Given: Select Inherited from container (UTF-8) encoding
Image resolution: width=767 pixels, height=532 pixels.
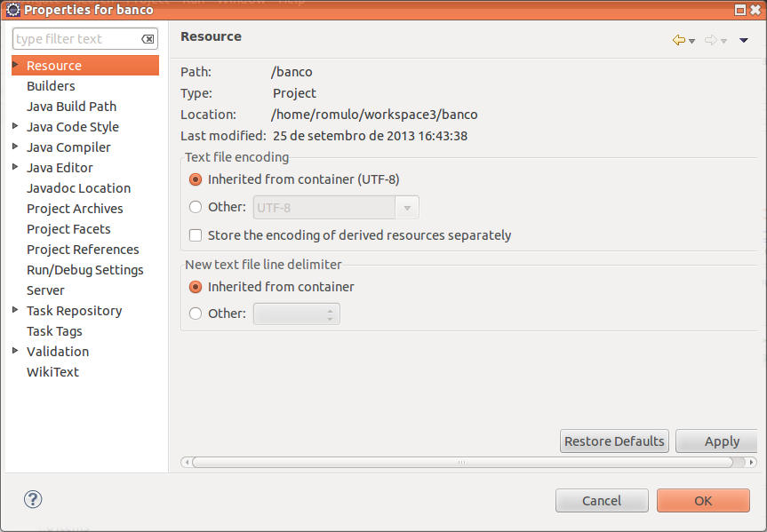Looking at the screenshot, I should [196, 179].
